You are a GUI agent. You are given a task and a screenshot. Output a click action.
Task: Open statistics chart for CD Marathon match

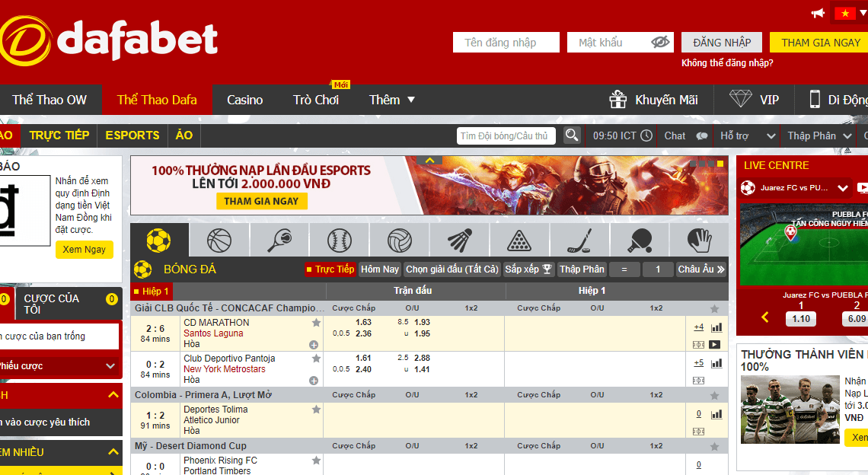[716, 327]
